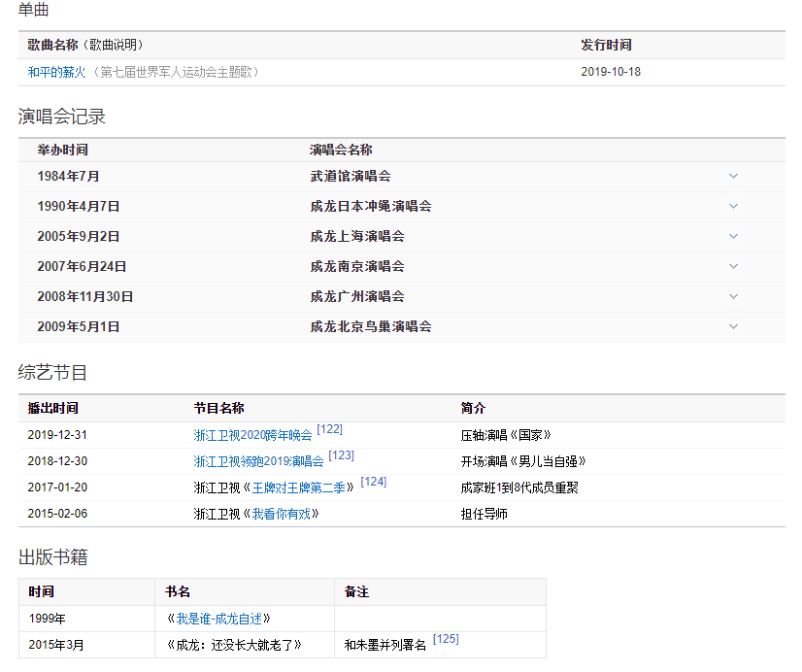The width and height of the screenshot is (802, 672).
Task: Click reference citation [123]
Action: click(x=341, y=455)
